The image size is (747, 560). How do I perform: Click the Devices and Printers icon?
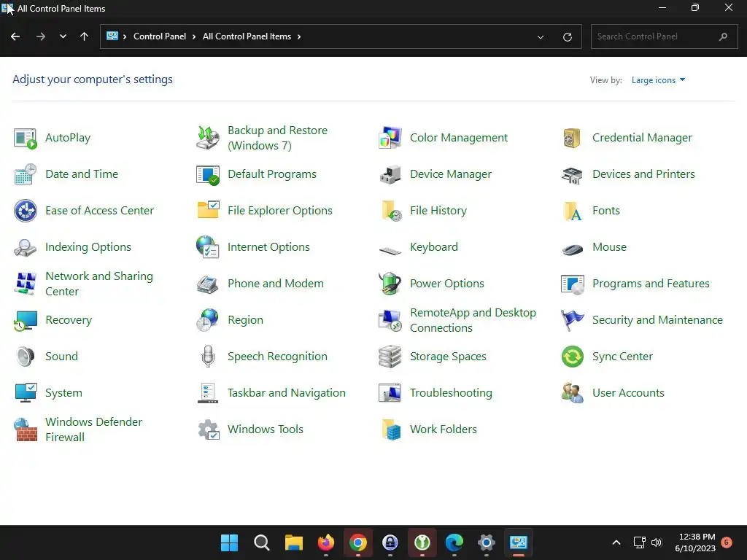(572, 174)
